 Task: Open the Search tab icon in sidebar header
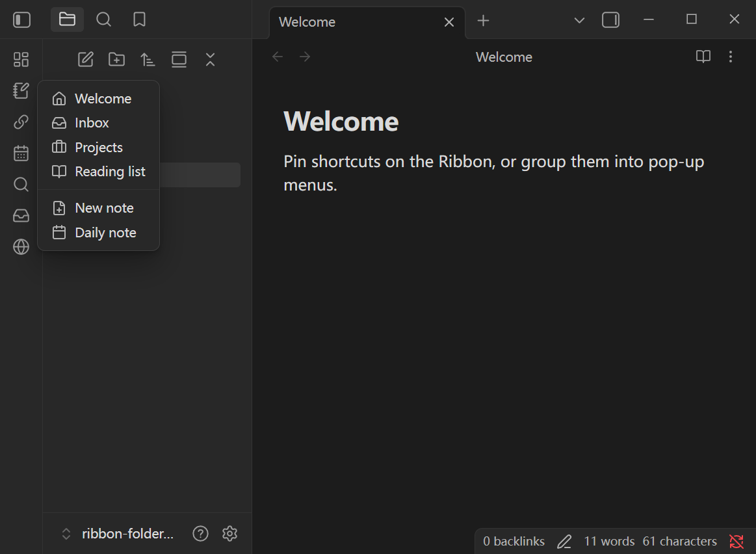coord(103,20)
